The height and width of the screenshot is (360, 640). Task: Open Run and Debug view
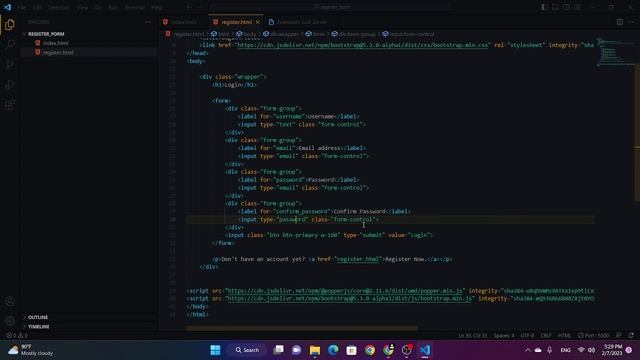tap(10, 85)
